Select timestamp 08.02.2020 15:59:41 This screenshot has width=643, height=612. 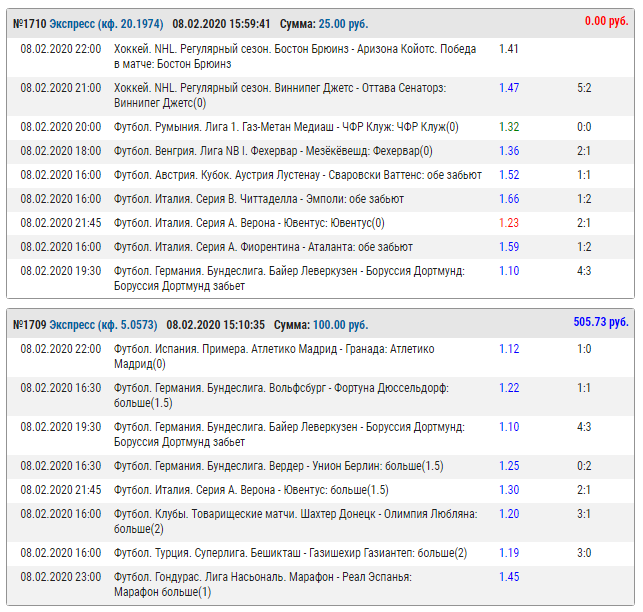(x=221, y=24)
